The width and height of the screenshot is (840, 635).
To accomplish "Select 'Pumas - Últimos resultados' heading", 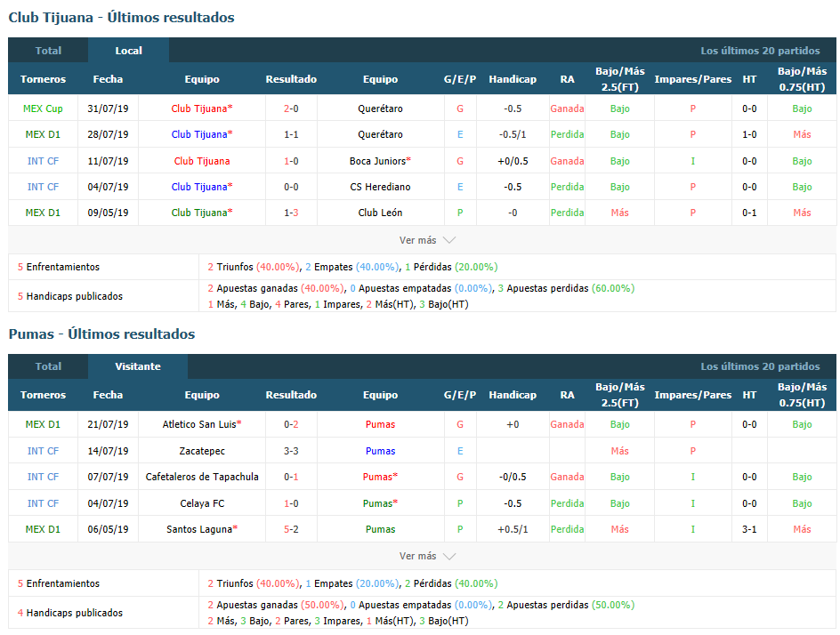I will coord(101,334).
